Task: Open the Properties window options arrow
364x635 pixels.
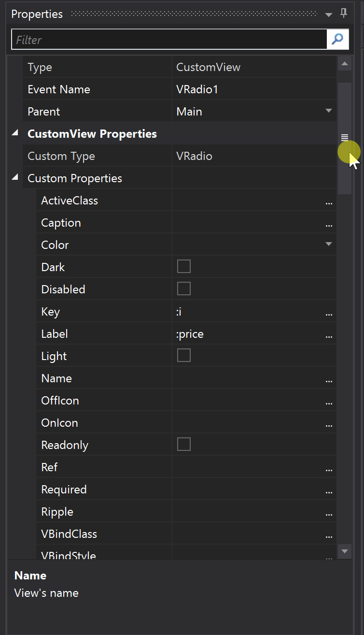Action: 329,14
